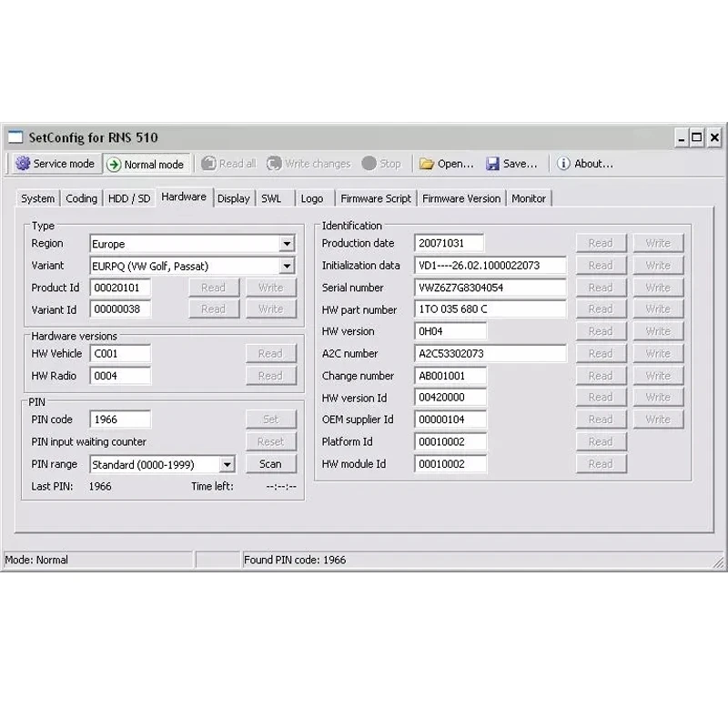Click the Stop toolbar button
This screenshot has width=728, height=728.
(x=381, y=164)
